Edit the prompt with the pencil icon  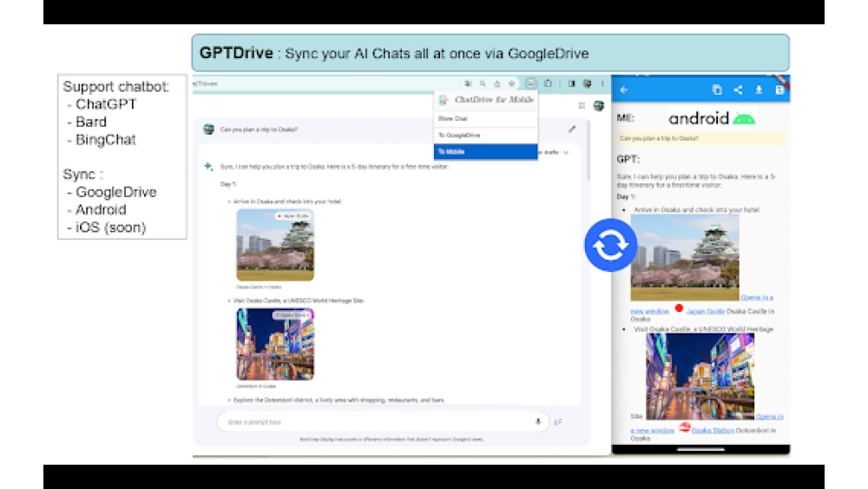pos(572,129)
